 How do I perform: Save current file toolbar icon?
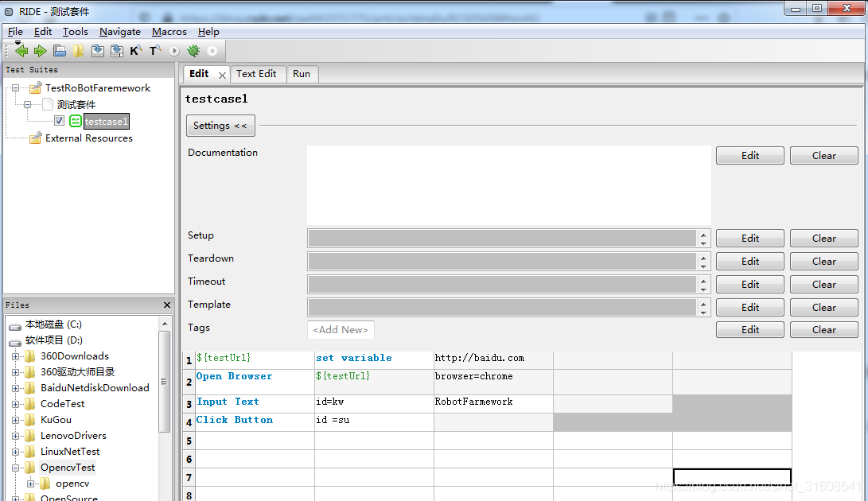[x=97, y=51]
